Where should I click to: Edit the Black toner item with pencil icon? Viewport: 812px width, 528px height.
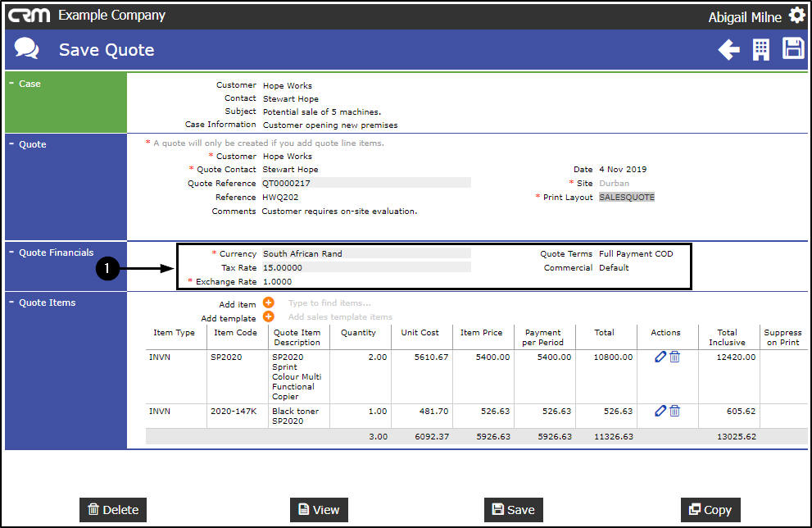click(x=660, y=411)
